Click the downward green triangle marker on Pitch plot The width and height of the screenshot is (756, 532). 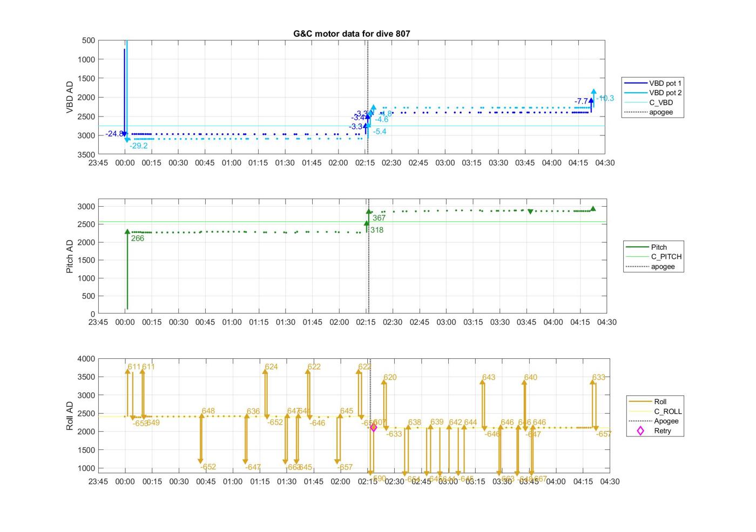pos(530,212)
